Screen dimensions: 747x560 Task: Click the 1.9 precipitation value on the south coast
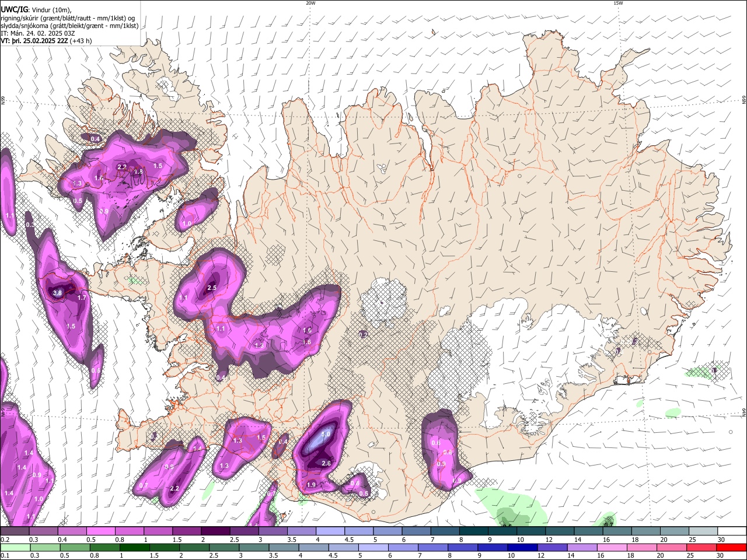point(311,485)
